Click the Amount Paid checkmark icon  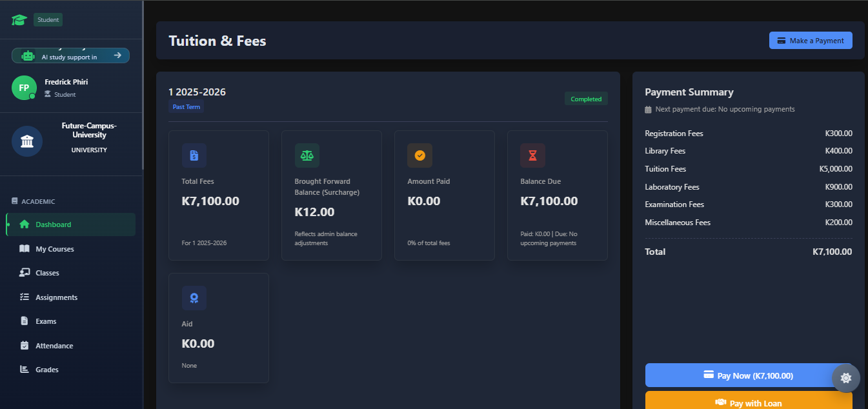point(419,155)
